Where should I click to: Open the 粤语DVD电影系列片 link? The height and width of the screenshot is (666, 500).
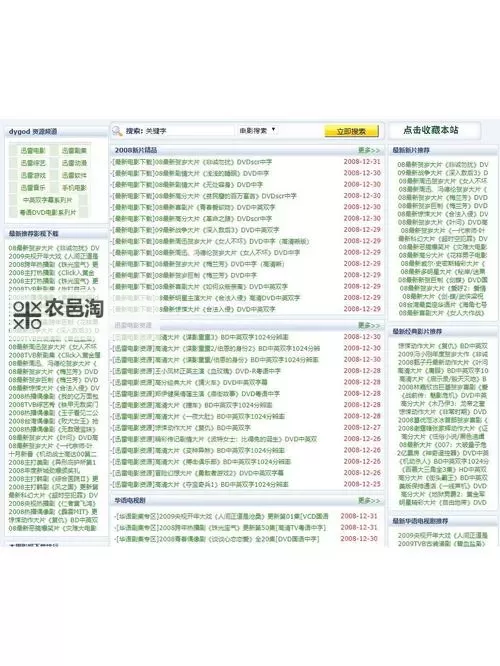[x=48, y=212]
